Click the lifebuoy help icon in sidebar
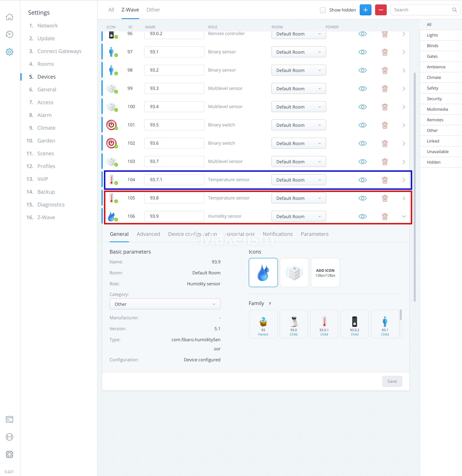 (x=9, y=454)
